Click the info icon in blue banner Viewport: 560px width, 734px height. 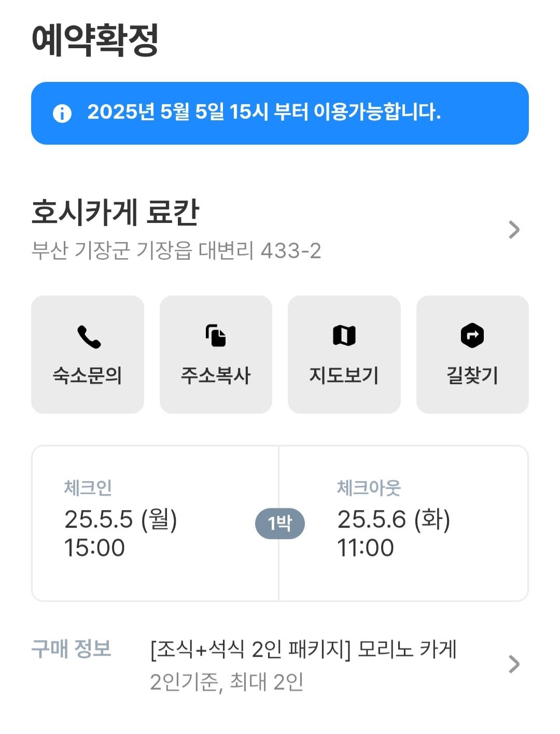tap(62, 113)
